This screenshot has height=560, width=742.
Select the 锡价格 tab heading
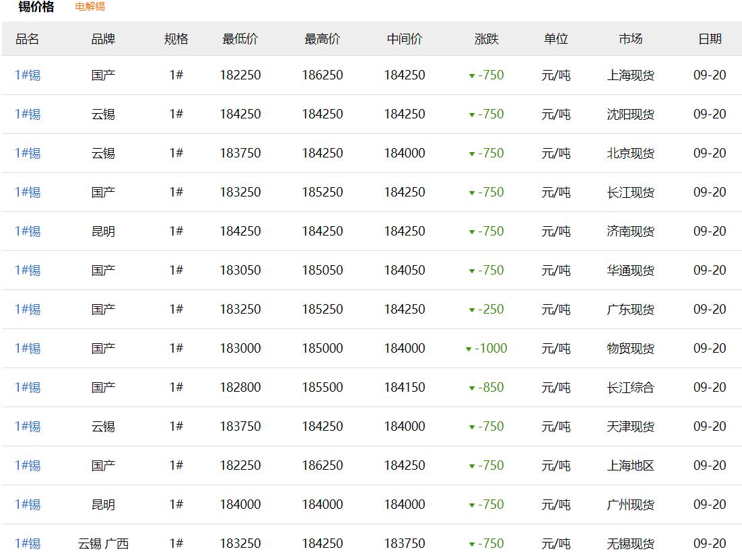click(36, 7)
